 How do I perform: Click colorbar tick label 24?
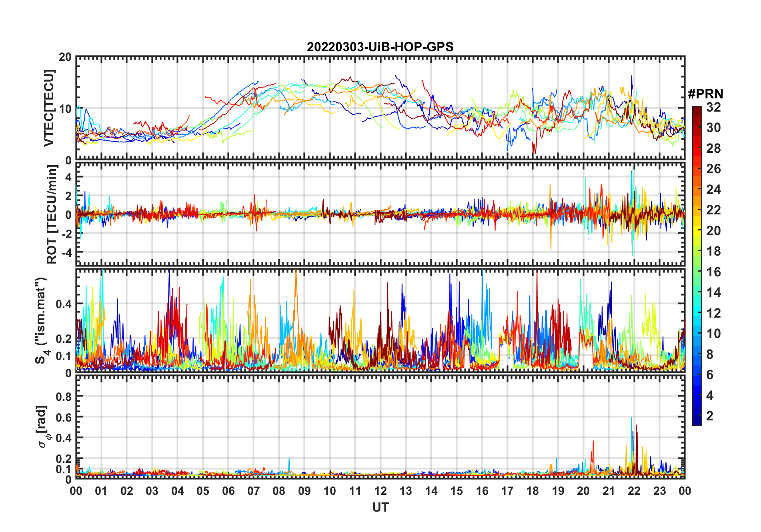coord(713,190)
